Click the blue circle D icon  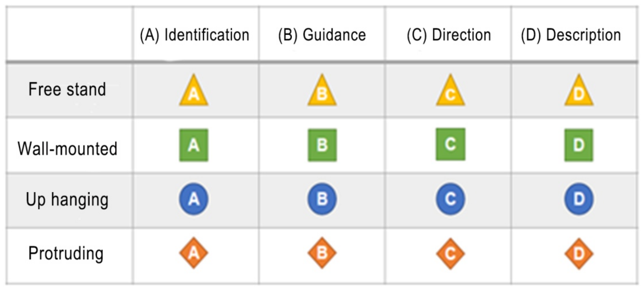coord(579,199)
